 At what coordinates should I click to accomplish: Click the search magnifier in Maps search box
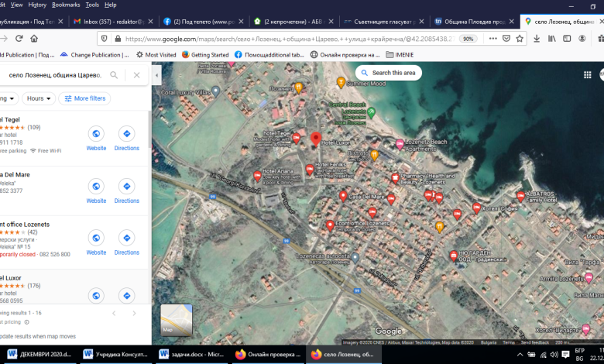(114, 75)
